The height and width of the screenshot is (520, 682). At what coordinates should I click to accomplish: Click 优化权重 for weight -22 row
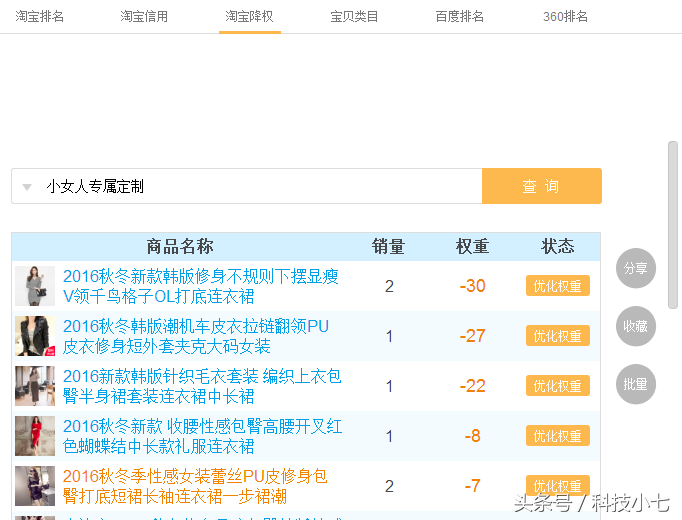[x=558, y=386]
